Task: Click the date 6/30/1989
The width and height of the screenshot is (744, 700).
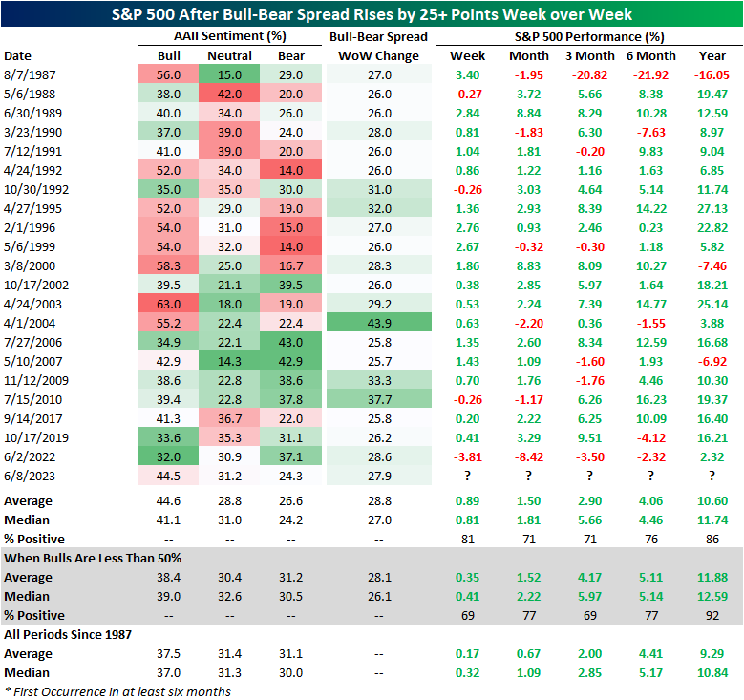Action: [32, 114]
